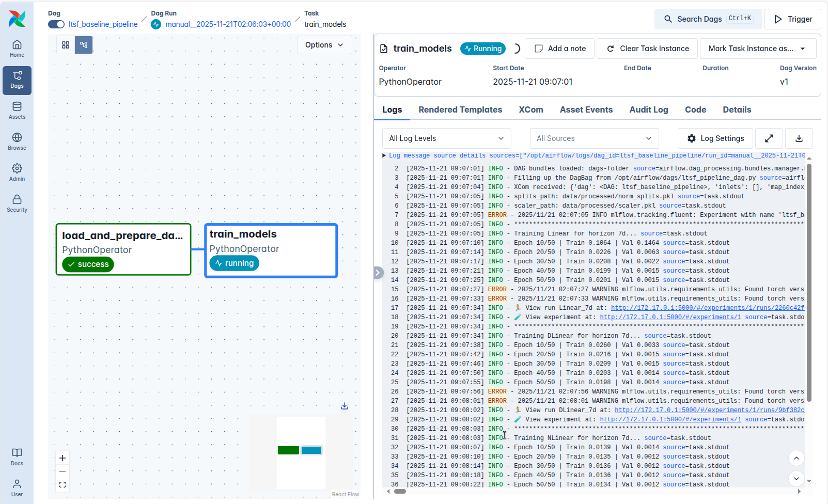Open Admin menu in sidebar
Viewport: 828px width, 504px height.
17,173
